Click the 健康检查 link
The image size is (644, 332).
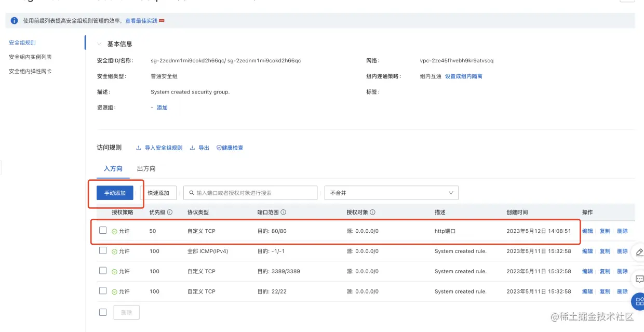[x=233, y=148]
